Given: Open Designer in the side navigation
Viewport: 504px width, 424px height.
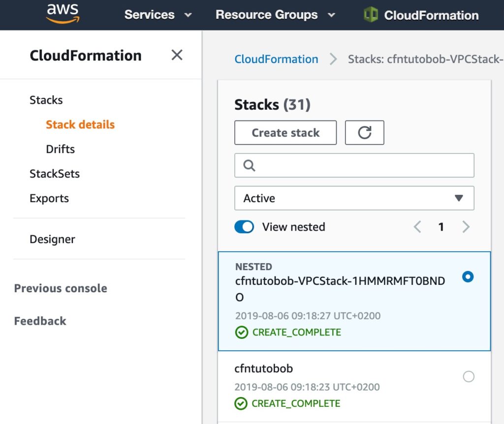Looking at the screenshot, I should [x=52, y=240].
